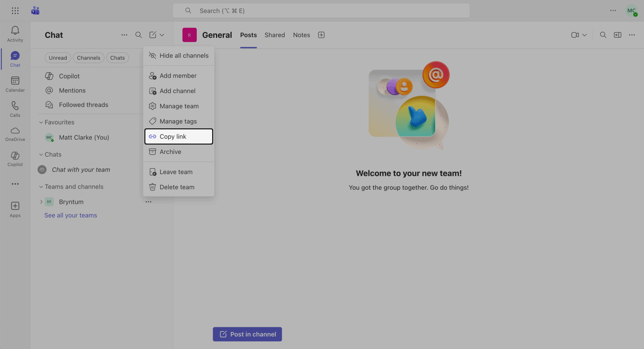Open the meet now dropdown arrow
The height and width of the screenshot is (349, 644).
click(x=584, y=35)
